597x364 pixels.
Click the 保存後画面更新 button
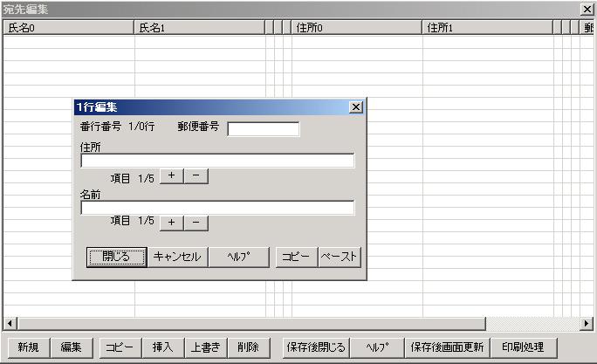447,347
